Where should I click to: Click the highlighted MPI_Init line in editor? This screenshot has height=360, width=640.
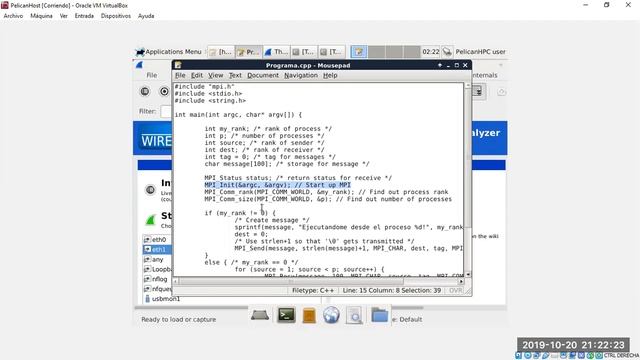point(278,185)
